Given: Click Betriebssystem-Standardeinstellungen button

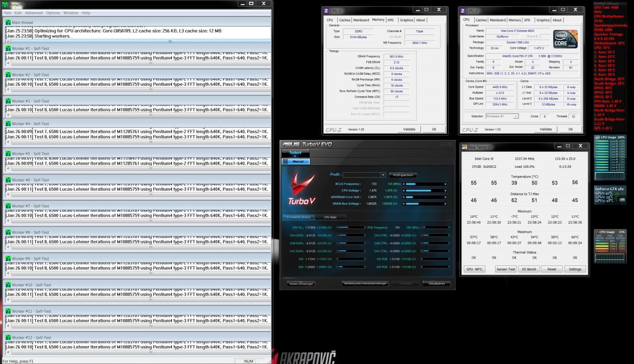Looking at the screenshot, I should pyautogui.click(x=365, y=283).
